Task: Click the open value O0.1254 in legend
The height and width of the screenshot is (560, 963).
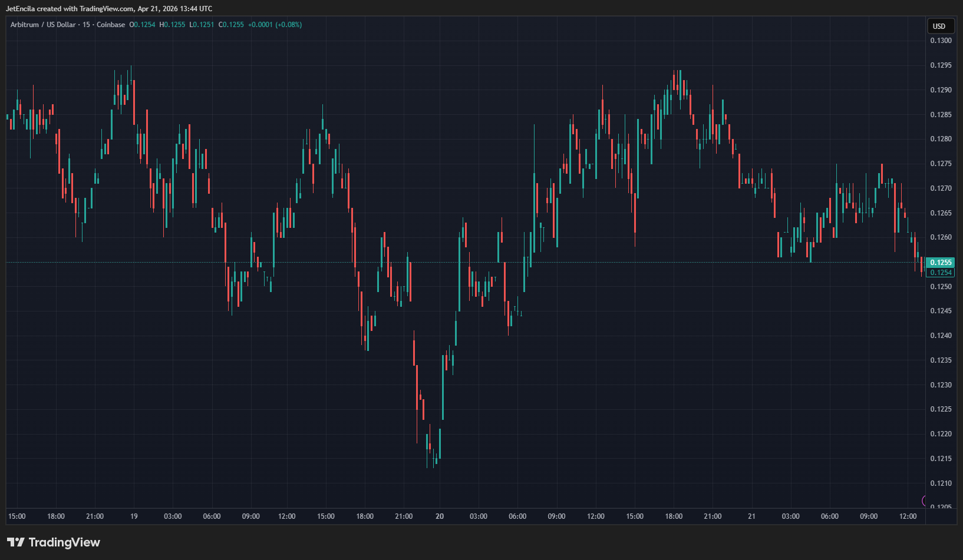Action: tap(142, 25)
